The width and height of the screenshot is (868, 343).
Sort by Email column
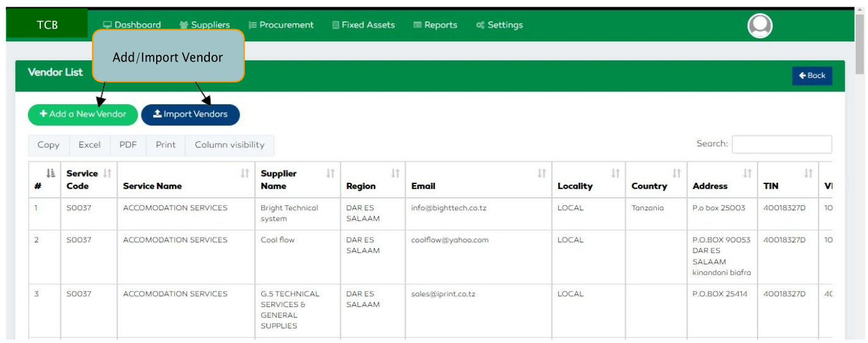point(478,180)
